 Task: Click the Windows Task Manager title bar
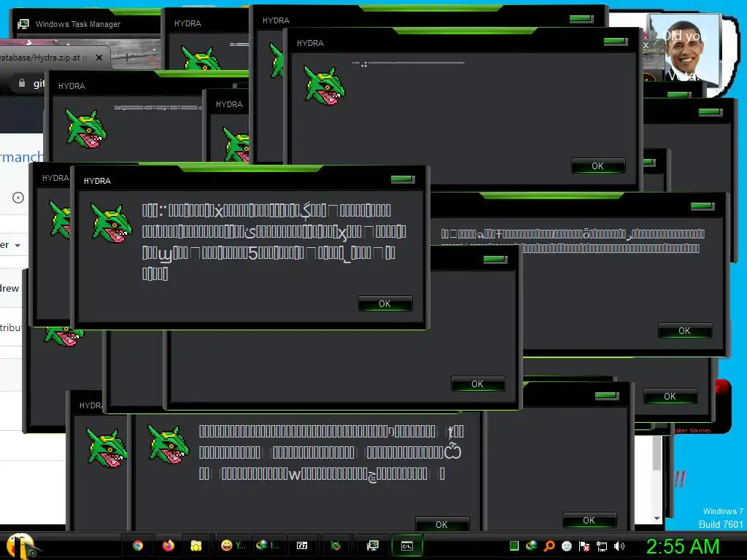click(x=86, y=24)
